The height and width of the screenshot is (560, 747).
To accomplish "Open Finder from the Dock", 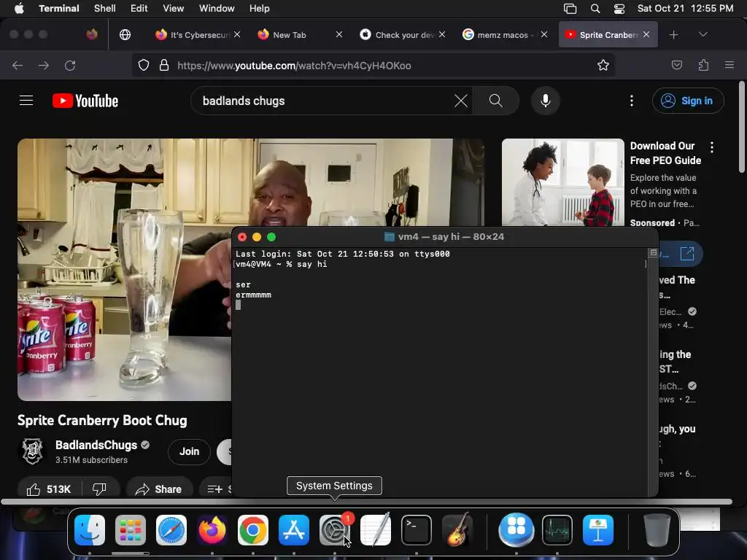I will (x=90, y=530).
